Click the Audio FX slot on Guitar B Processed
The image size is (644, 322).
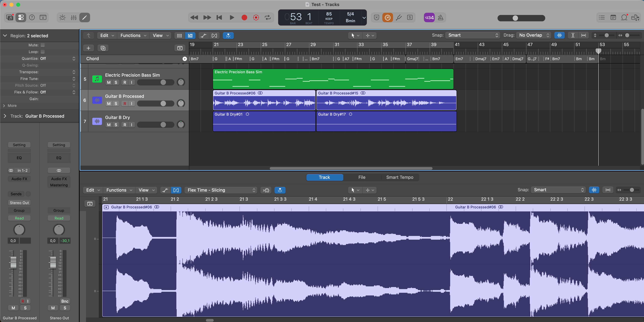pos(19,179)
